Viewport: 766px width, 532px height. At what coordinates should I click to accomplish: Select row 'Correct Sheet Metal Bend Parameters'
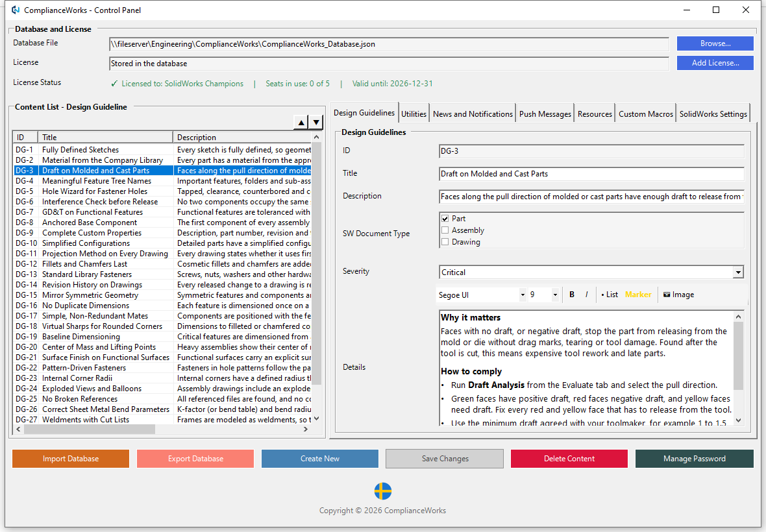pos(162,409)
